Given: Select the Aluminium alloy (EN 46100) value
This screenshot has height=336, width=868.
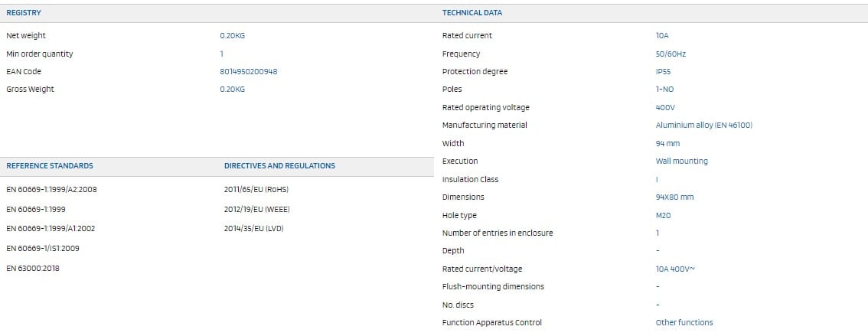Looking at the screenshot, I should [703, 126].
